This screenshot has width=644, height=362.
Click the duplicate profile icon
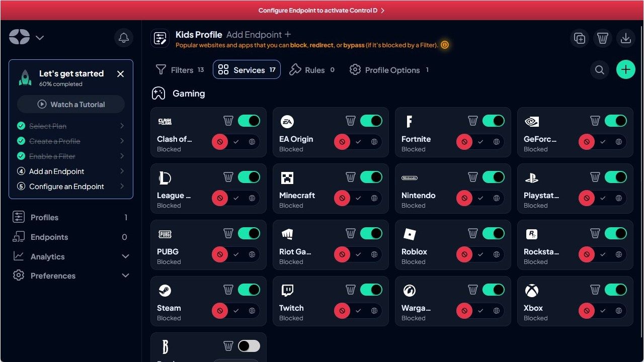(x=580, y=38)
